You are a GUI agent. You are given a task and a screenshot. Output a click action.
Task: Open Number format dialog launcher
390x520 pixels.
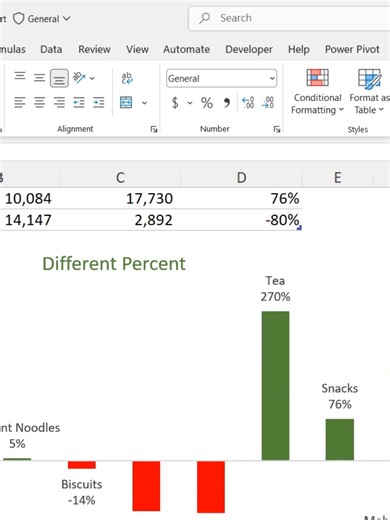coord(277,129)
